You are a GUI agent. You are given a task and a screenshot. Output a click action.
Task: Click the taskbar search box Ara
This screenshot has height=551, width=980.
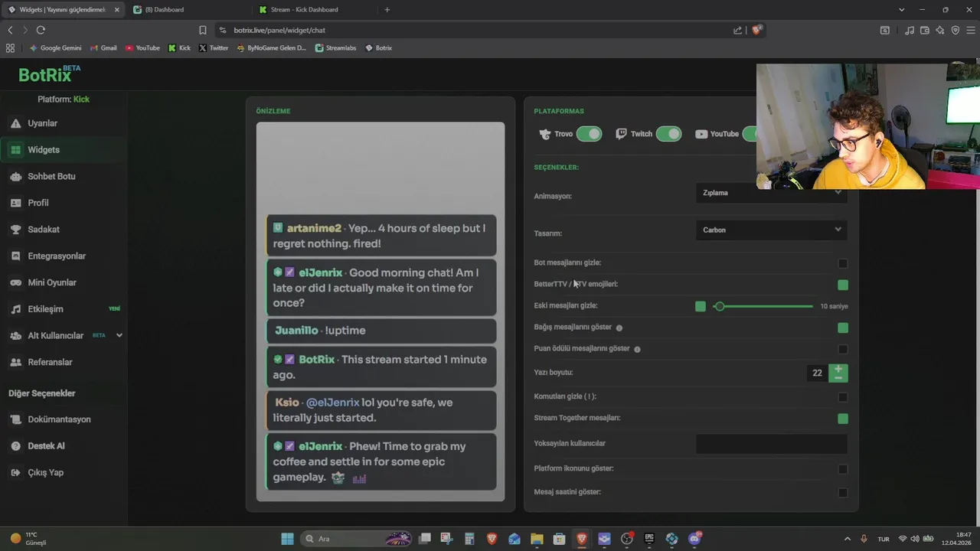358,539
